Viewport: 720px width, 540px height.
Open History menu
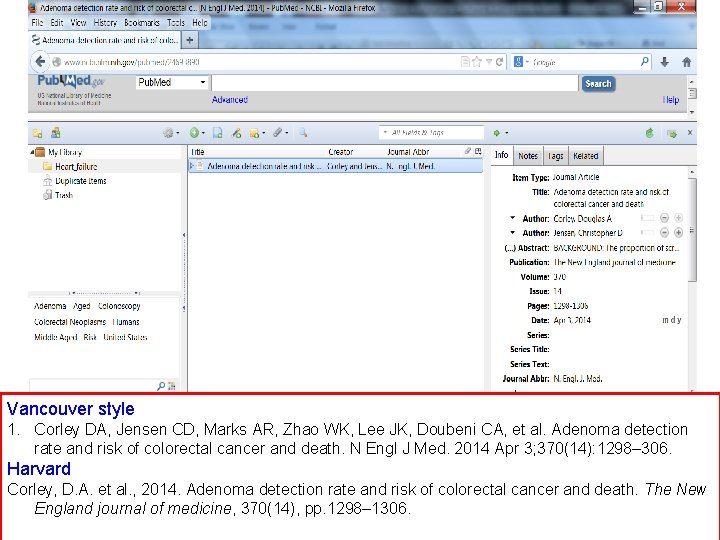tap(105, 22)
